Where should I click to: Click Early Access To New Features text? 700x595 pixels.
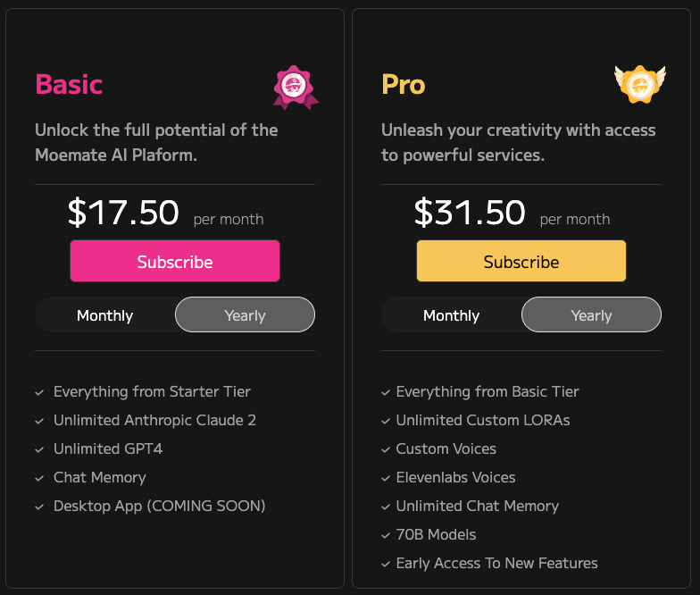[x=496, y=563]
